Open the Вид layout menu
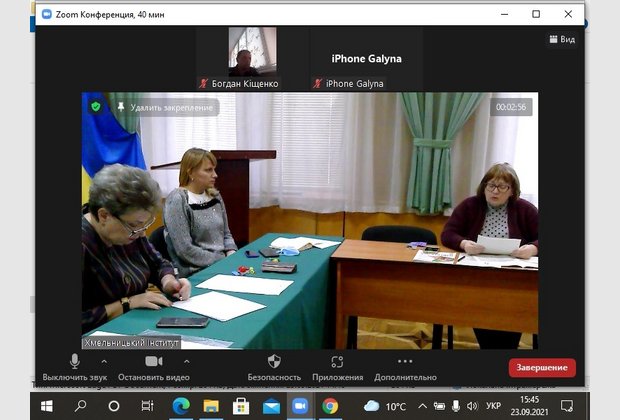620x420 pixels. (x=562, y=39)
